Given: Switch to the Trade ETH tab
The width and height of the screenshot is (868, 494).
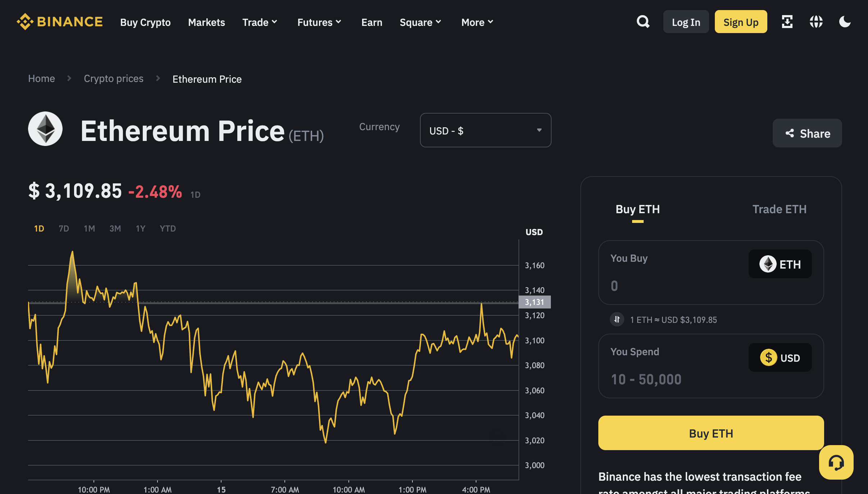Looking at the screenshot, I should pos(779,209).
